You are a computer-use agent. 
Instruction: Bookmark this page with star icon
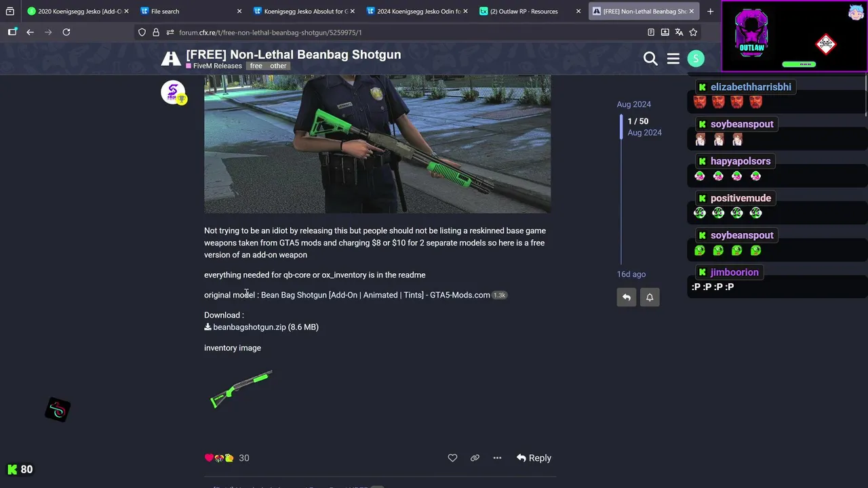coord(693,32)
